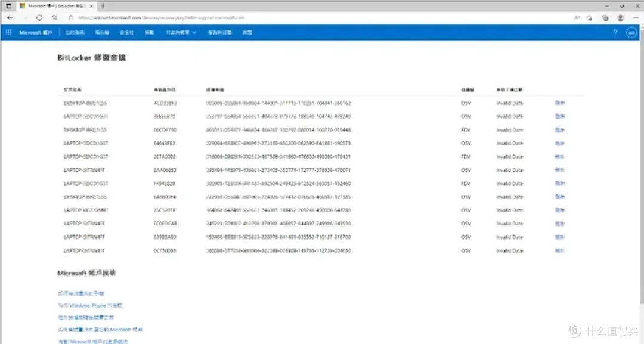The width and height of the screenshot is (644, 344).
Task: Open the browser profile icon
Action: pyautogui.click(x=620, y=18)
